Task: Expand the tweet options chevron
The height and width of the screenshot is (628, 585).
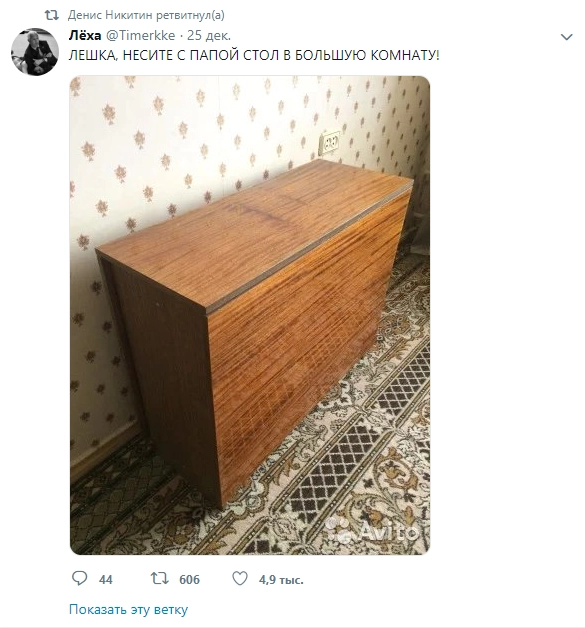Action: tap(567, 37)
